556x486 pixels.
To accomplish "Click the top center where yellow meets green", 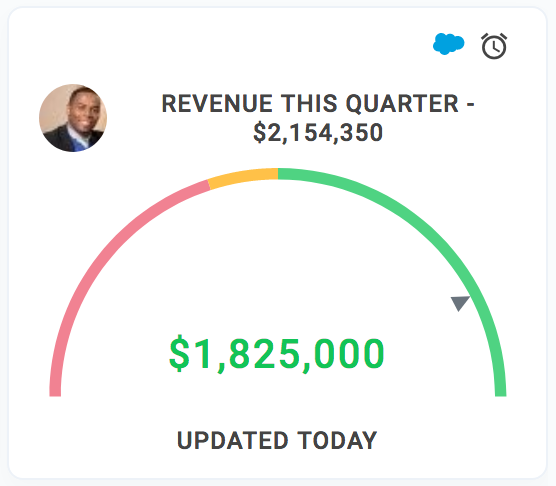I will point(278,174).
